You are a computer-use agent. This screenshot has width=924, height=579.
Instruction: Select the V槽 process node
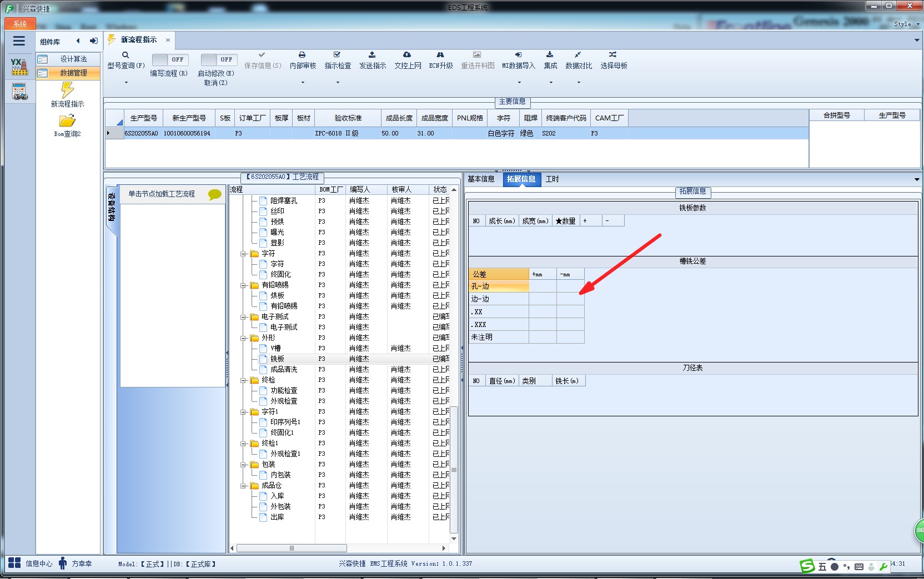click(x=275, y=349)
